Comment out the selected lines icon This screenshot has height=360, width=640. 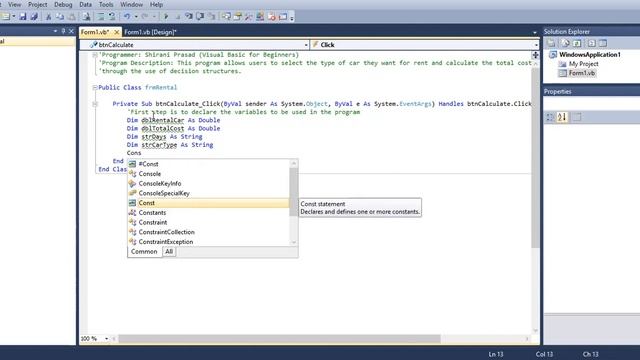tap(100, 17)
